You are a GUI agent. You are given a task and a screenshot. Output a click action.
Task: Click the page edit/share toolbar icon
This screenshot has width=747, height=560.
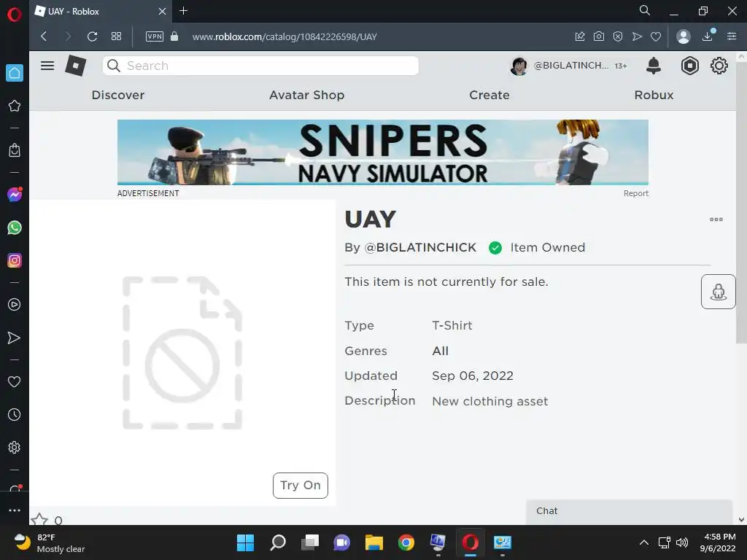pos(580,36)
